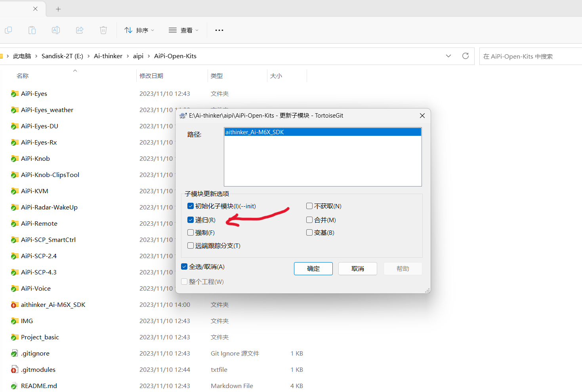This screenshot has height=392, width=582.
Task: Click the .gitmodules file icon
Action: pyautogui.click(x=15, y=370)
